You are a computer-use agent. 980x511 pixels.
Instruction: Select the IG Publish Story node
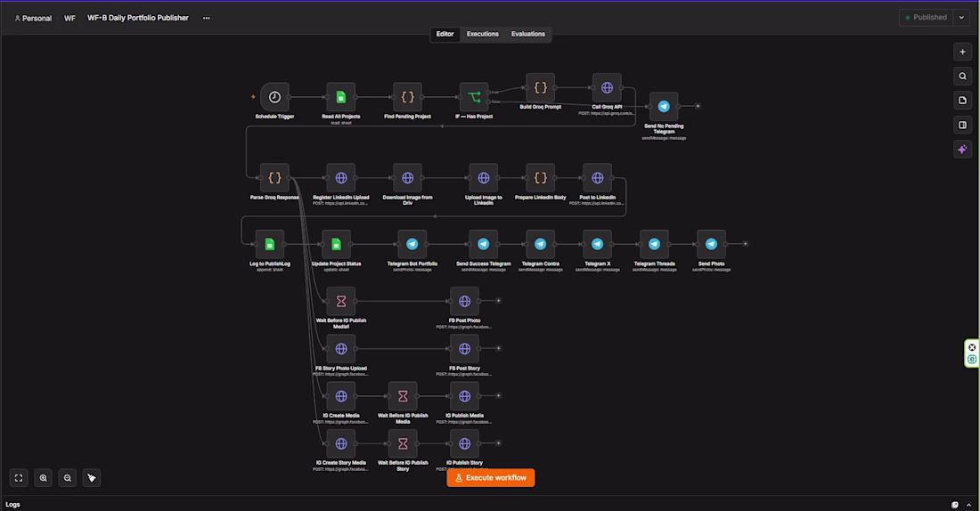(x=464, y=443)
